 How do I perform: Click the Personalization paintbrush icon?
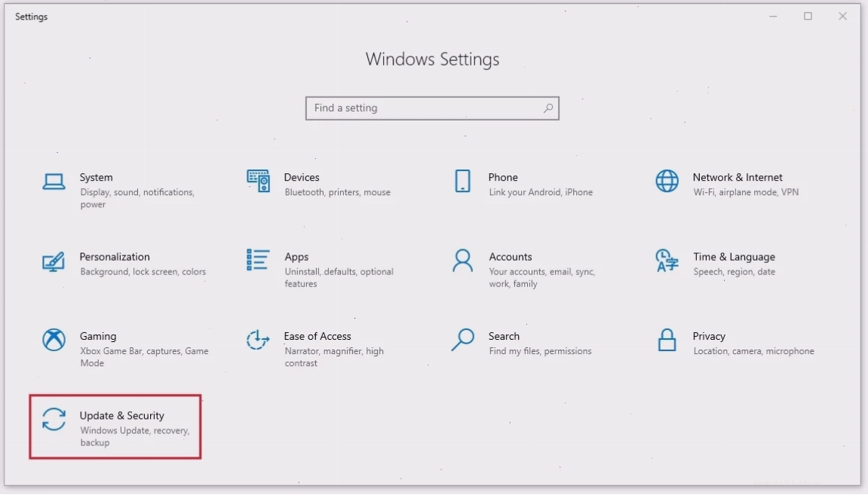pos(54,261)
